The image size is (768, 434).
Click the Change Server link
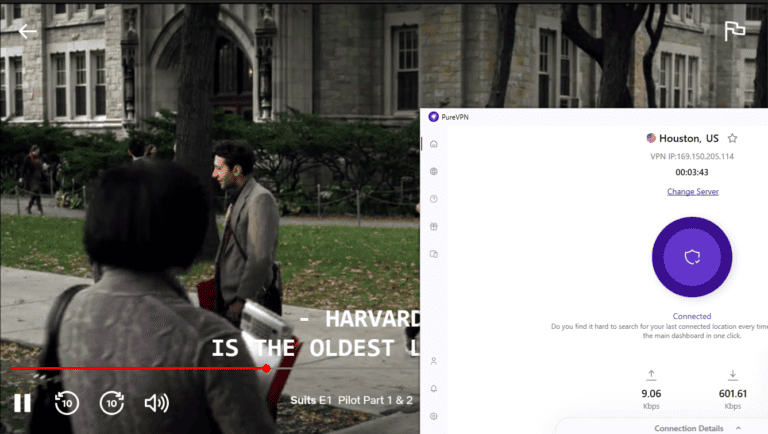tap(692, 191)
